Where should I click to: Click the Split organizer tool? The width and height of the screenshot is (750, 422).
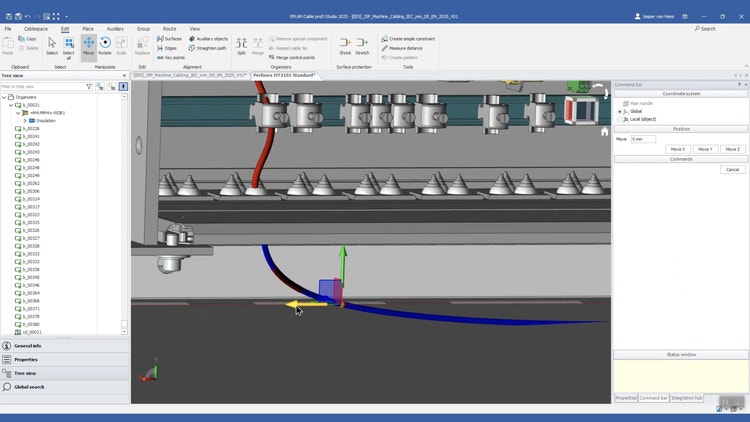coord(241,45)
